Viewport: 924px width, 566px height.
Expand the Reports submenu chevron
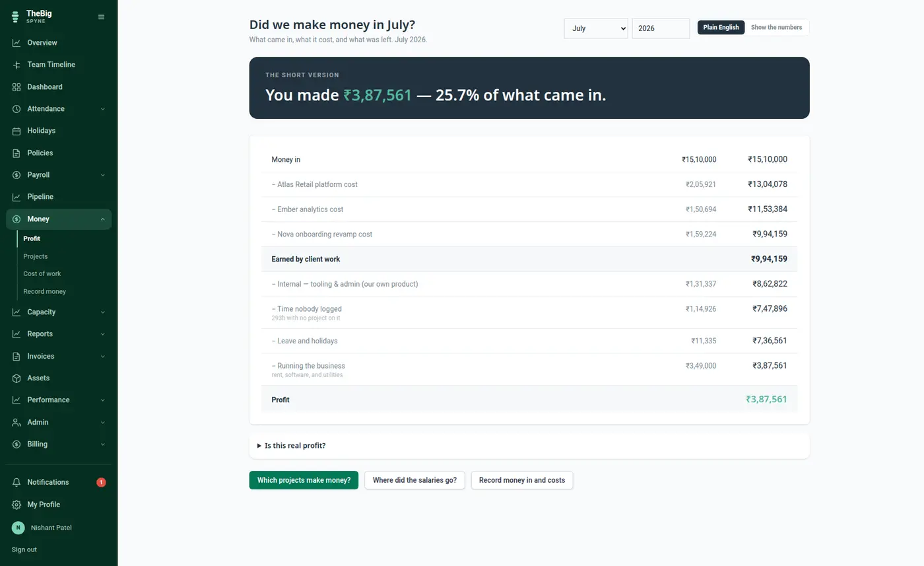pos(103,334)
